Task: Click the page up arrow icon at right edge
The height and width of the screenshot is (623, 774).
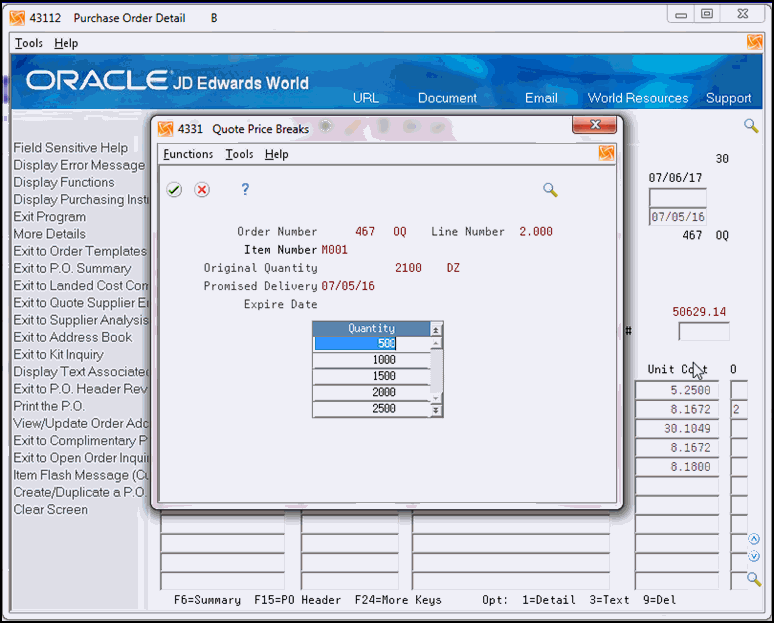Action: pos(754,539)
